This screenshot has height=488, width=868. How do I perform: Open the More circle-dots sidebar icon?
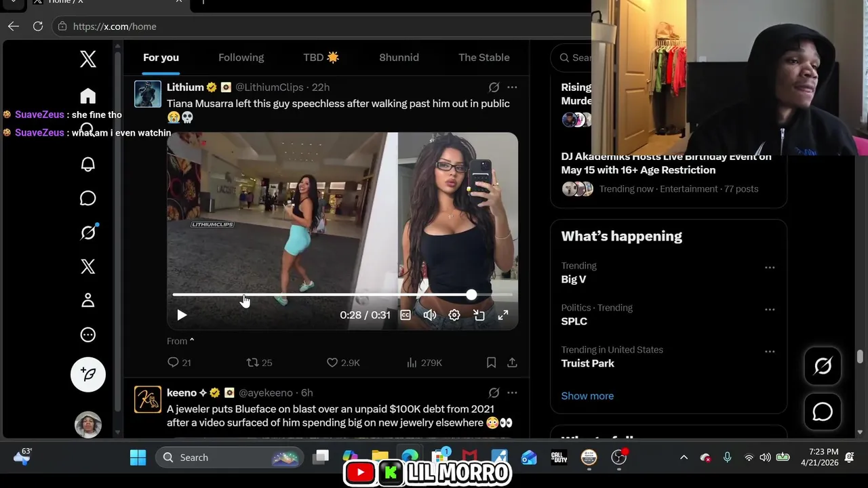[x=88, y=335]
